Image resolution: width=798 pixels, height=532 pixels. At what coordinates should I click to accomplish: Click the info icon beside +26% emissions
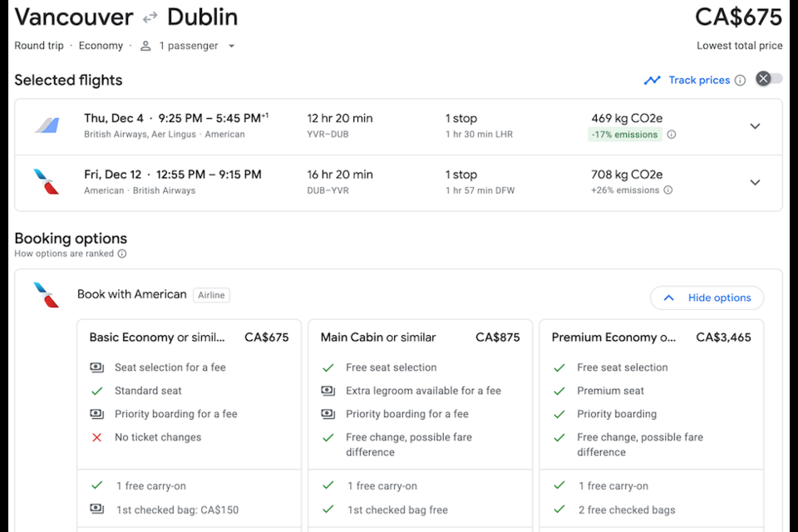[668, 190]
